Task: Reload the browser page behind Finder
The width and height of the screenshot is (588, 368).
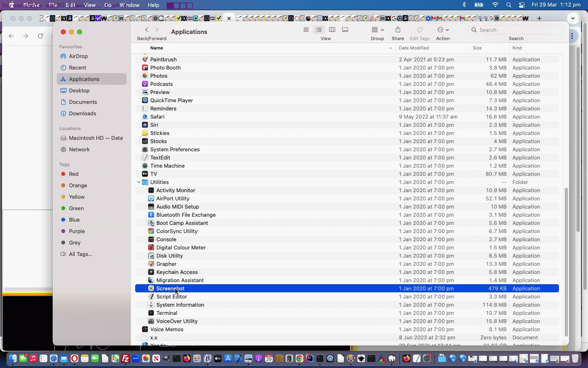Action: point(40,36)
